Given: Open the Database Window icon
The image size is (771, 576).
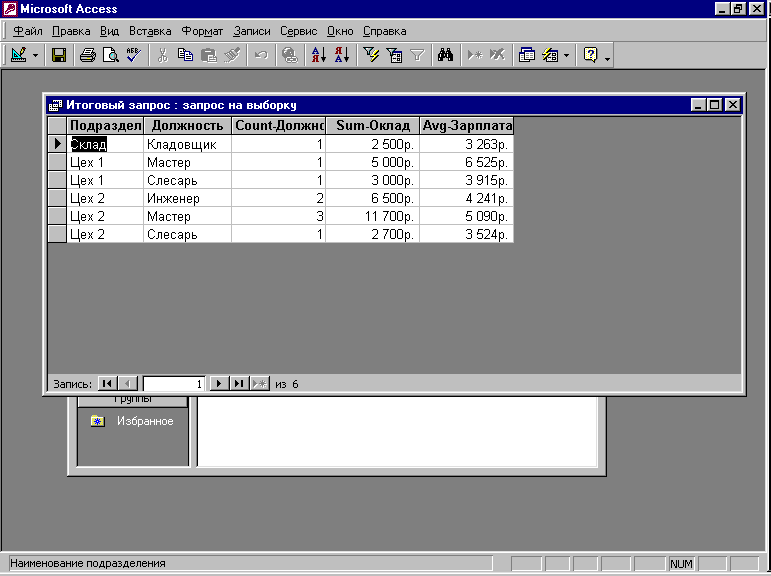Looking at the screenshot, I should pyautogui.click(x=527, y=55).
